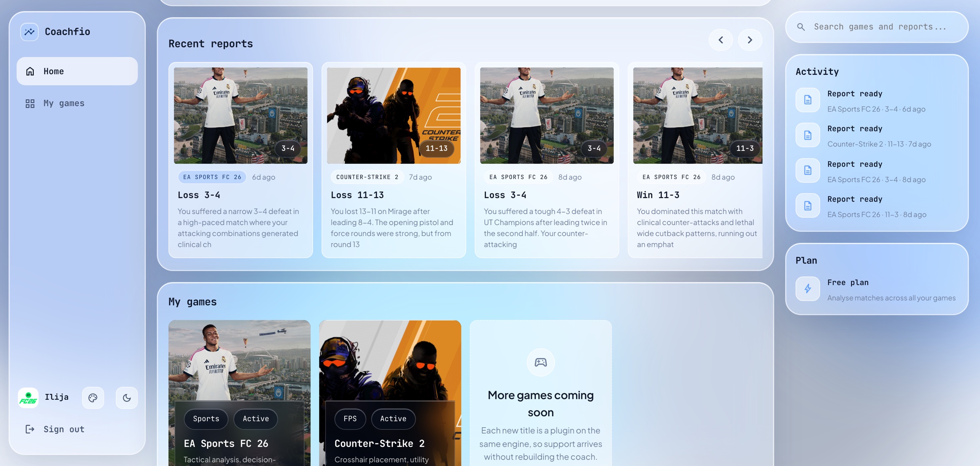Click the gamepad icon in More games coming soon
Screen dimensions: 980x466
(541, 362)
